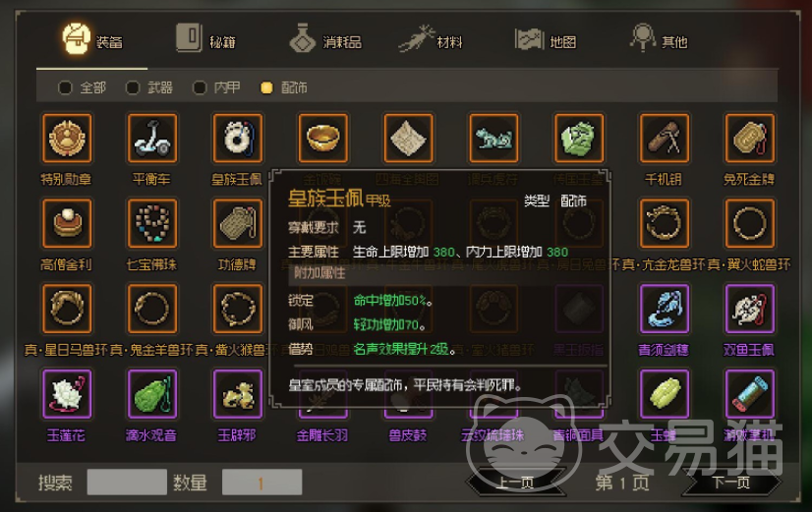Viewport: 812px width, 512px height.
Task: Click the 七宝佛珠 prayer beads item
Action: (152, 224)
